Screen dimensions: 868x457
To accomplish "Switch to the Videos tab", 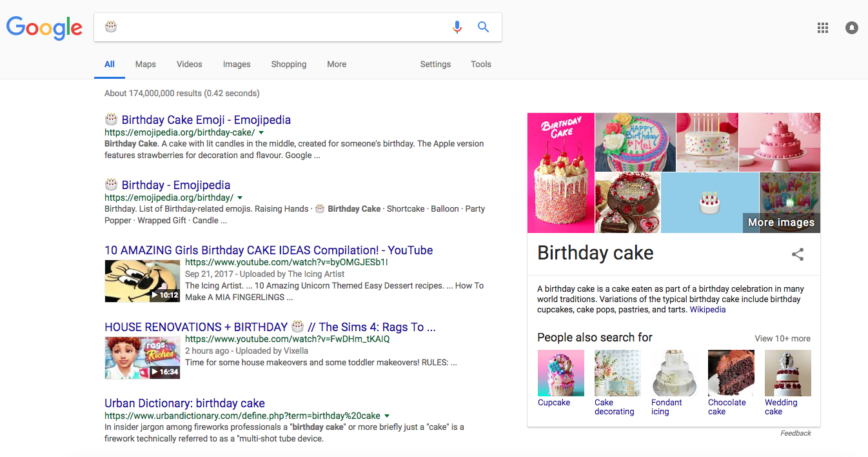I will [190, 65].
